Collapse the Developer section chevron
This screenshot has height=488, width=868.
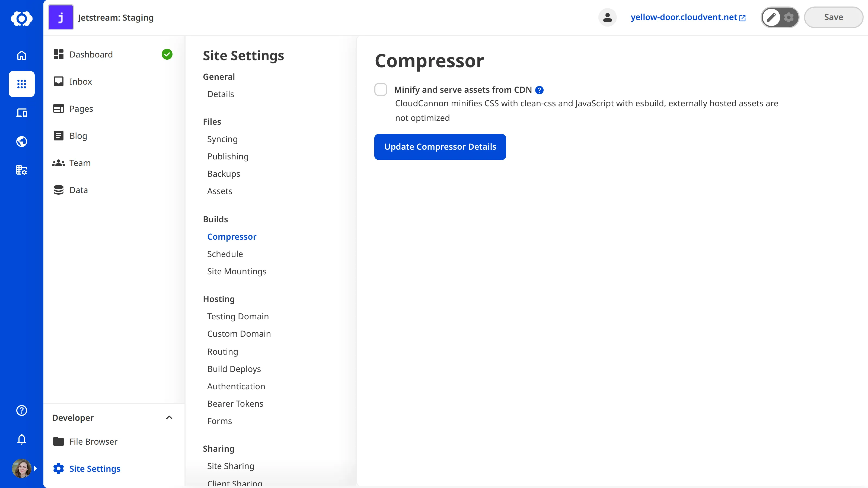pyautogui.click(x=169, y=418)
